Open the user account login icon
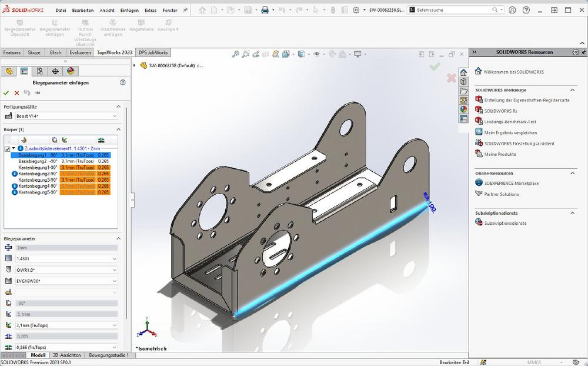588x366 pixels. pyautogui.click(x=512, y=10)
